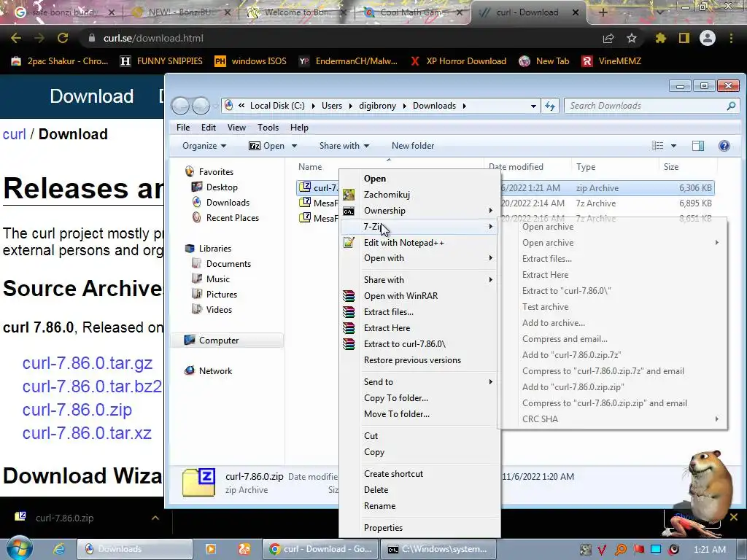Click the Notepad++ icon in context menu
Viewport: 747px width, 560px height.
349,242
